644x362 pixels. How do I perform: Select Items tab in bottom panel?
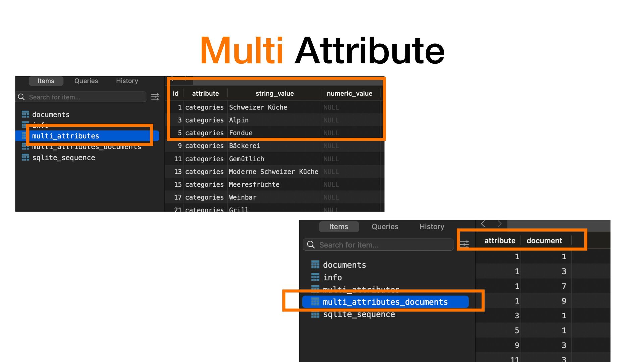coord(338,227)
